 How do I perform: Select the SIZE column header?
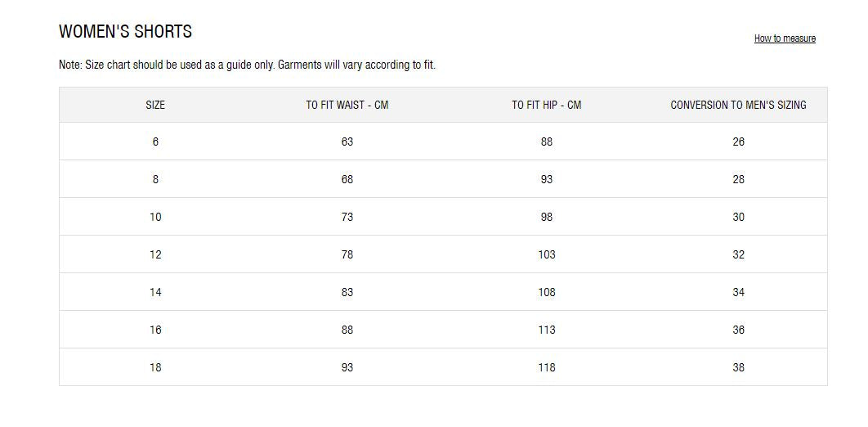click(x=155, y=105)
